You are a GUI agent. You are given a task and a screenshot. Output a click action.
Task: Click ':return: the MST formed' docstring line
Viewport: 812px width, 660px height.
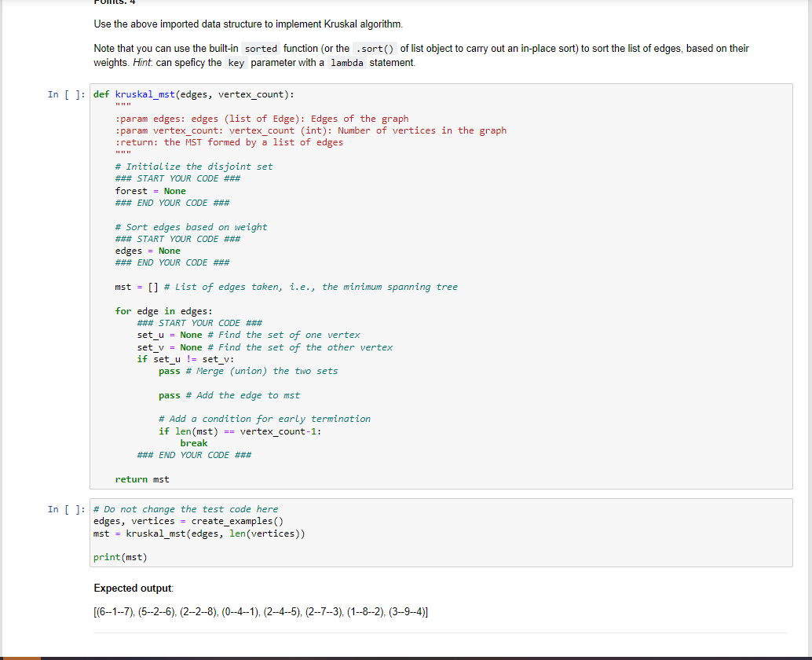pos(229,142)
